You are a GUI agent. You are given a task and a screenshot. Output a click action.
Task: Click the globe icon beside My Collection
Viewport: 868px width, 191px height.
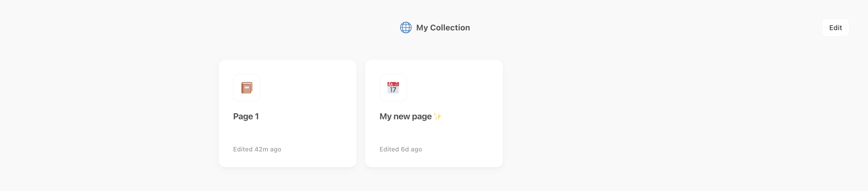406,28
